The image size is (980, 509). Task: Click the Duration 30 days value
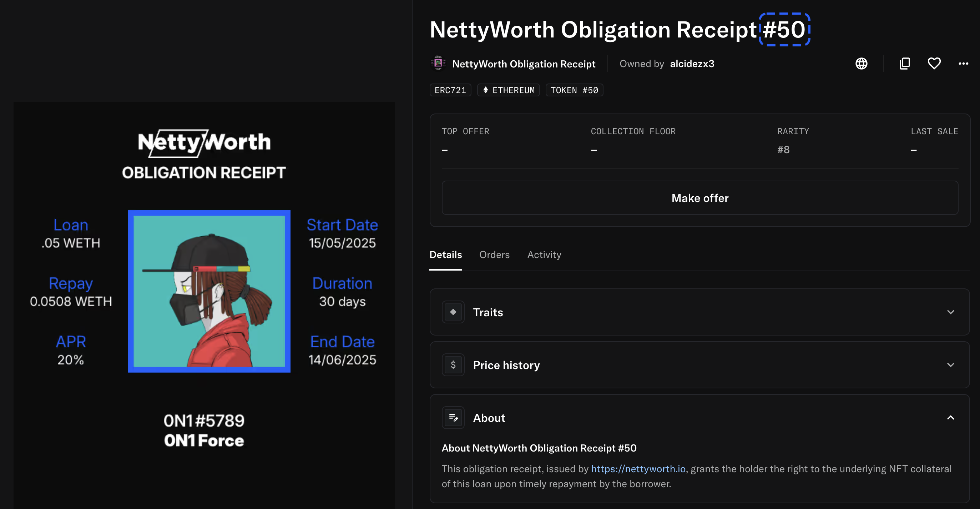coord(342,301)
